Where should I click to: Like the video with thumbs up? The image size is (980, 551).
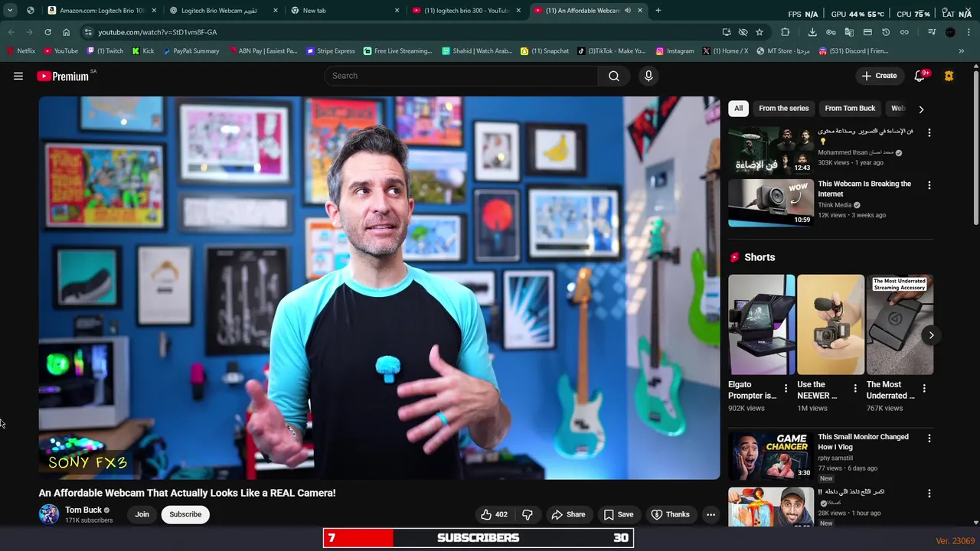494,514
